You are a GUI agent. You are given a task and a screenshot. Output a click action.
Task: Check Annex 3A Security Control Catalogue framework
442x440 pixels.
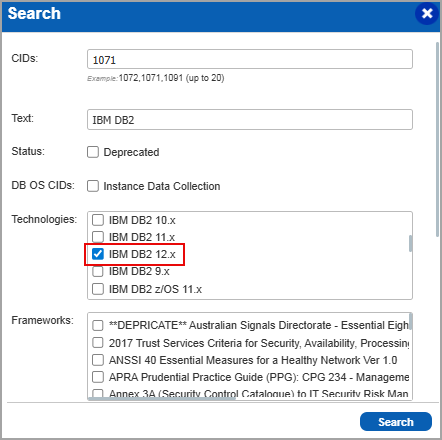pyautogui.click(x=98, y=394)
